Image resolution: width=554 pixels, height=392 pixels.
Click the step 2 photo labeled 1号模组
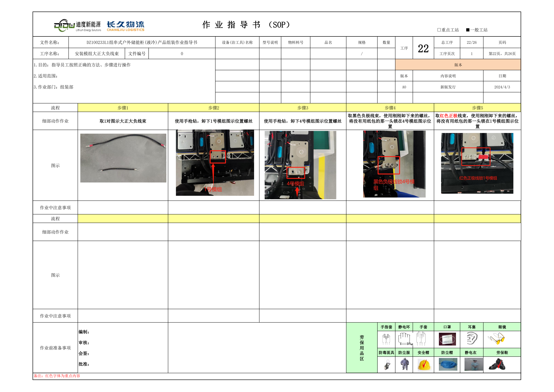pos(215,163)
